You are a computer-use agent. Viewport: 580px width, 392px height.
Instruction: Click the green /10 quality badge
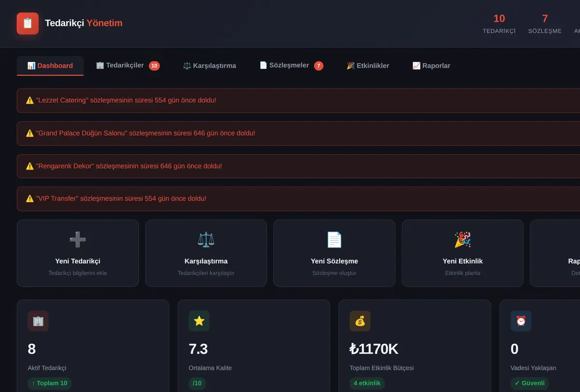tap(197, 383)
